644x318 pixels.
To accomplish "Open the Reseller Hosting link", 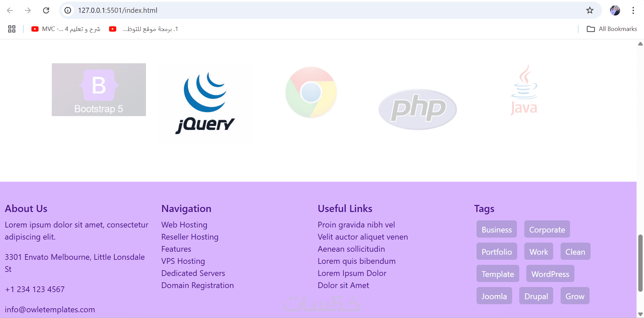I will tap(190, 237).
